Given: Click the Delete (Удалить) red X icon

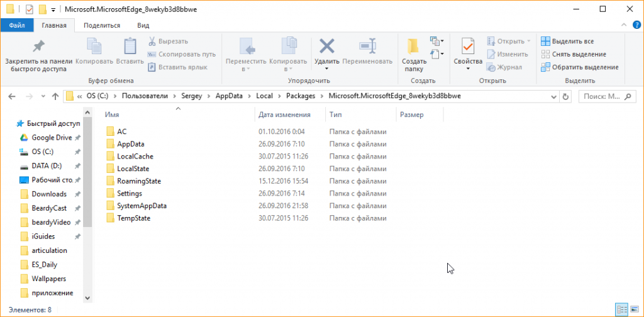Looking at the screenshot, I should [x=326, y=47].
